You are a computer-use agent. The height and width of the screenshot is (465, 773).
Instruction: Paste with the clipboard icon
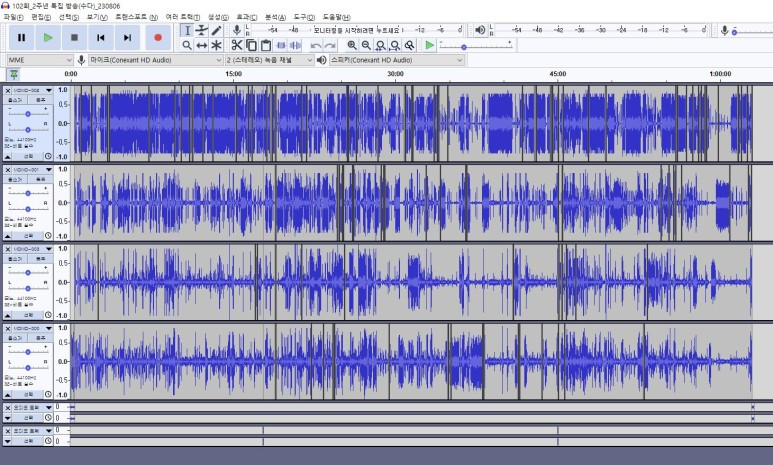tap(266, 45)
